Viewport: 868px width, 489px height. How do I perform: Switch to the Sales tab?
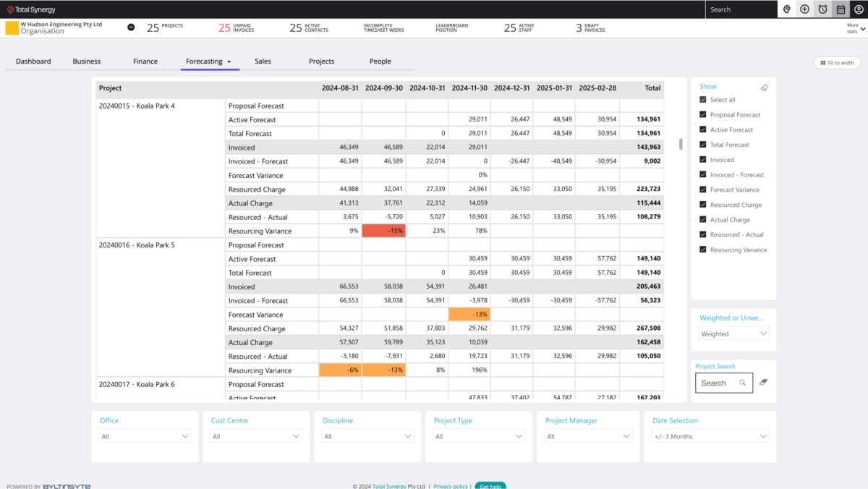point(262,61)
